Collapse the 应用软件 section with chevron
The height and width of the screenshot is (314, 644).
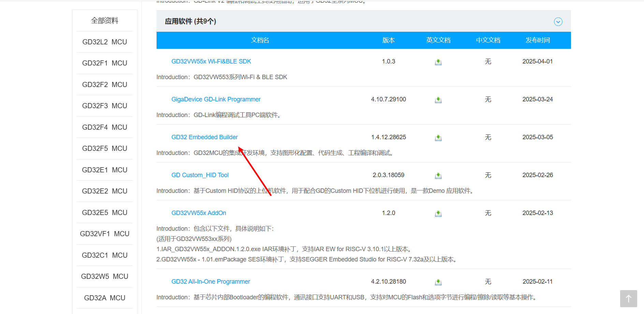(x=558, y=22)
